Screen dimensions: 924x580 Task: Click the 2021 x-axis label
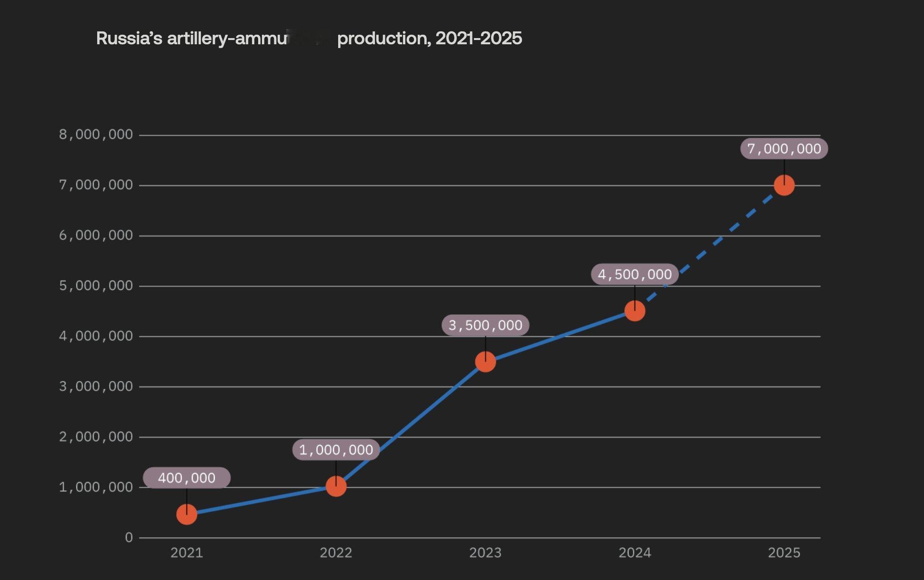[x=187, y=553]
